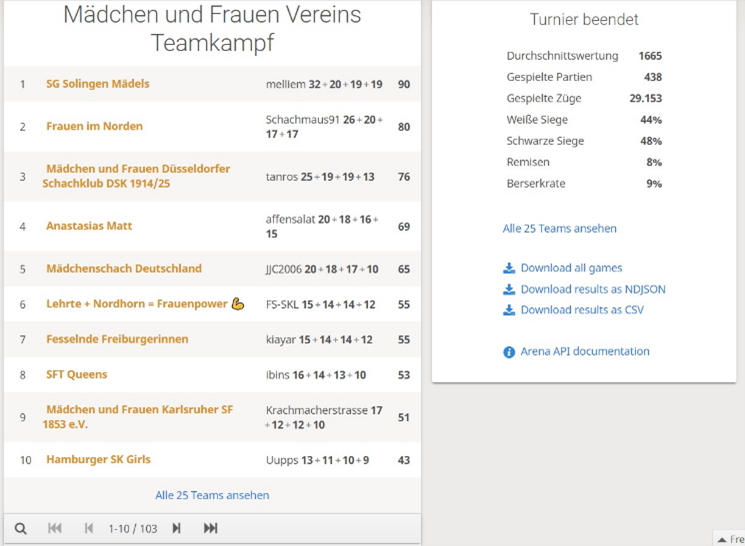Image resolution: width=745 pixels, height=546 pixels.
Task: Select the Anastasias Matt team
Action: [x=89, y=226]
